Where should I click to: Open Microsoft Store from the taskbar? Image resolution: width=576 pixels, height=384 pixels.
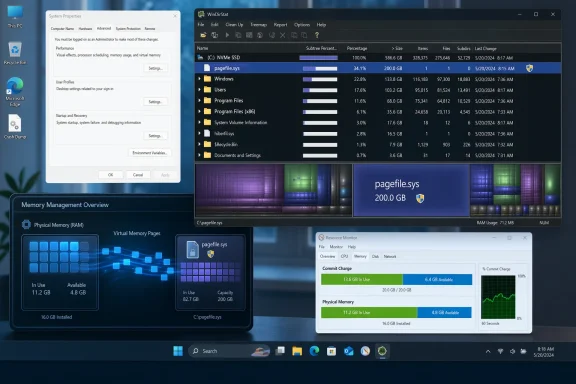coord(331,351)
